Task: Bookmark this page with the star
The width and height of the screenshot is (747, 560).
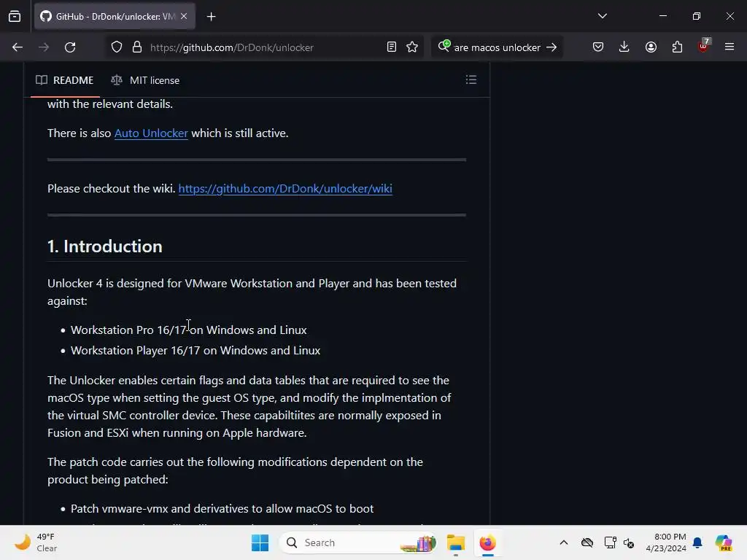Action: coord(412,47)
